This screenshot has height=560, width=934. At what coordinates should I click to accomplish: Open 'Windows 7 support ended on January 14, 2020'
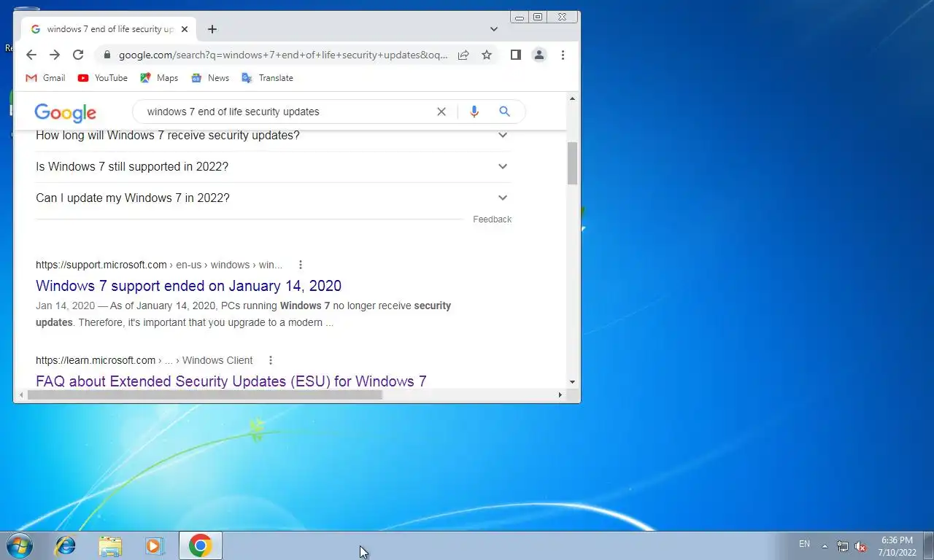click(188, 286)
